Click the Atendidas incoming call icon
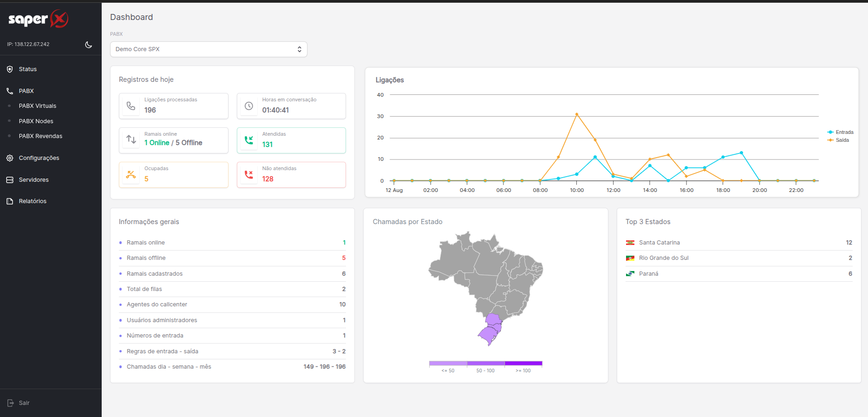The image size is (868, 417). point(249,140)
